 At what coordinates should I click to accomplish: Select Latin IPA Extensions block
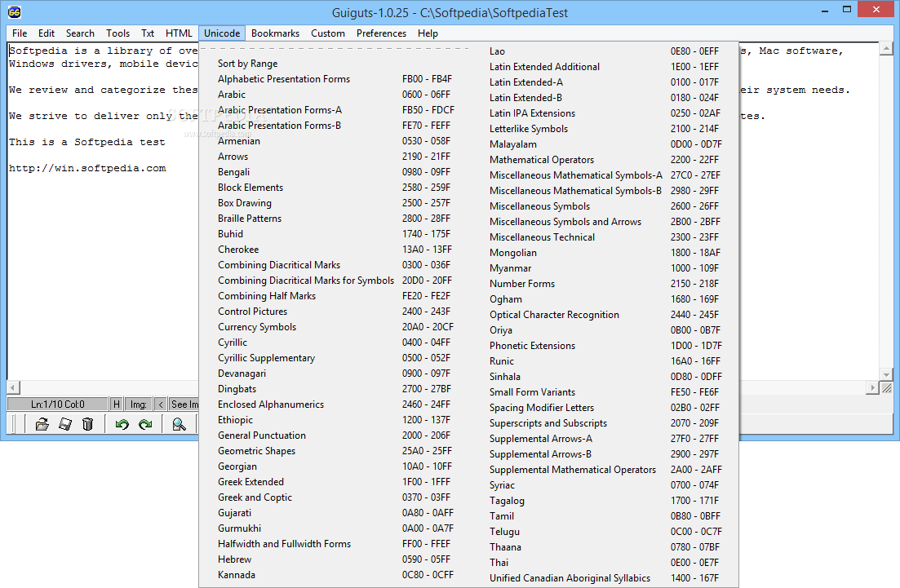tap(605, 113)
